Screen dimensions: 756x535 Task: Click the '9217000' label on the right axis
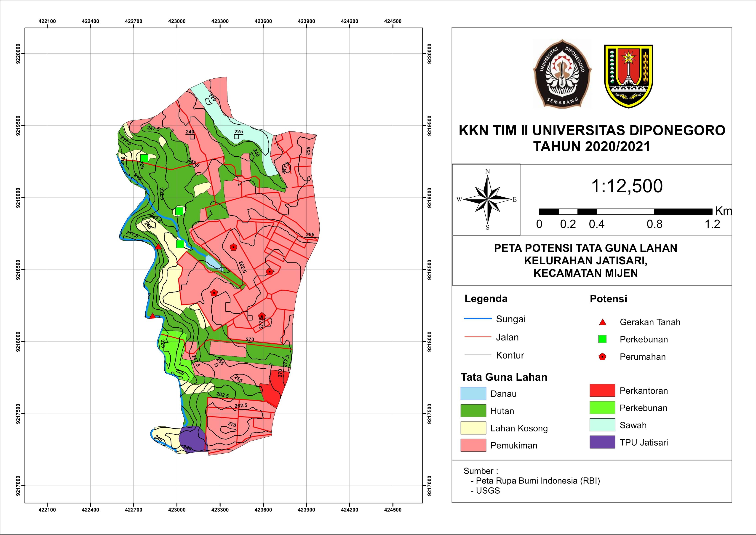(429, 486)
